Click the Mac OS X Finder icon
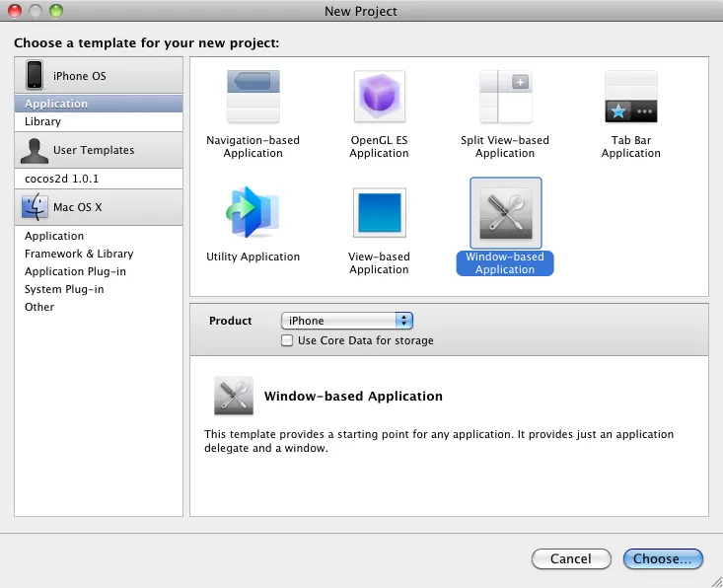Image resolution: width=723 pixels, height=588 pixels. [35, 206]
